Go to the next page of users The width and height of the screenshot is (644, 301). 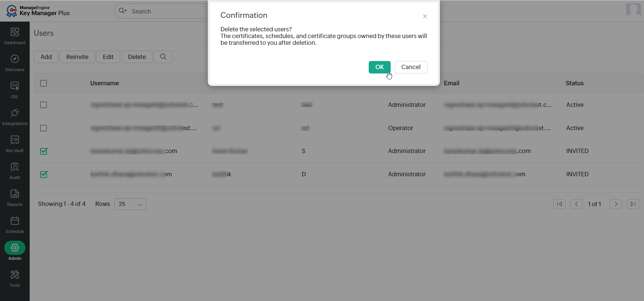click(x=616, y=204)
